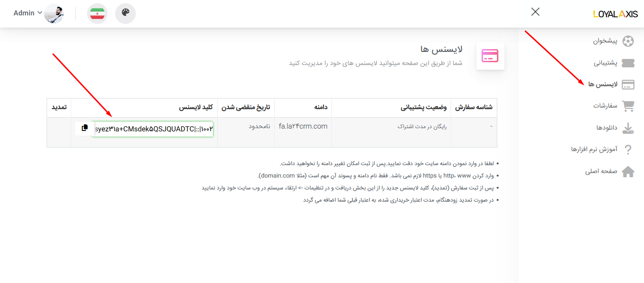The image size is (644, 283).
Task: Click the question mark tutorials icon
Action: click(x=628, y=150)
